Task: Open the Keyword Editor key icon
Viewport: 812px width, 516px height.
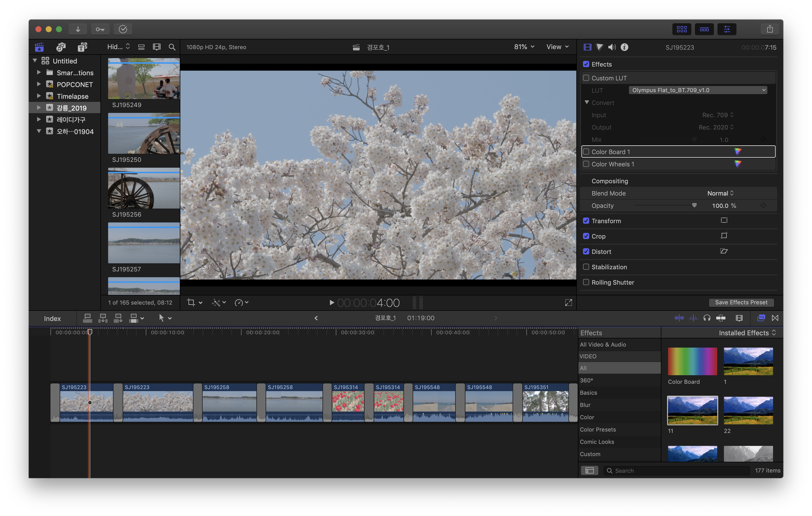Action: pos(100,29)
